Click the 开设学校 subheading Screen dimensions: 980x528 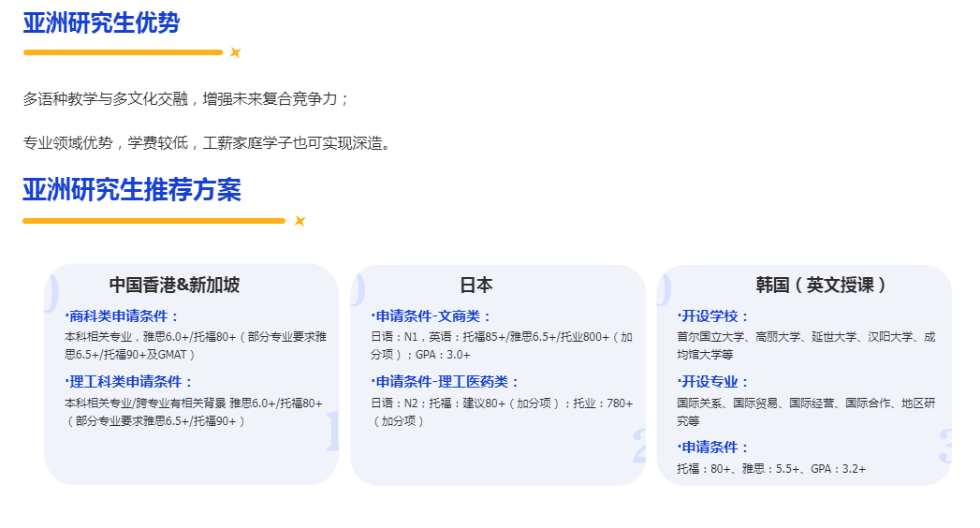coord(713,316)
